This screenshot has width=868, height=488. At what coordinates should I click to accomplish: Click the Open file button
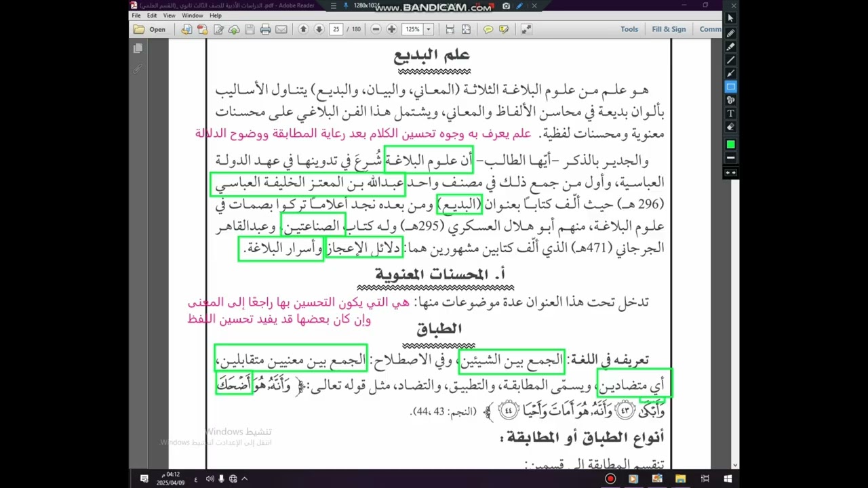coord(150,29)
